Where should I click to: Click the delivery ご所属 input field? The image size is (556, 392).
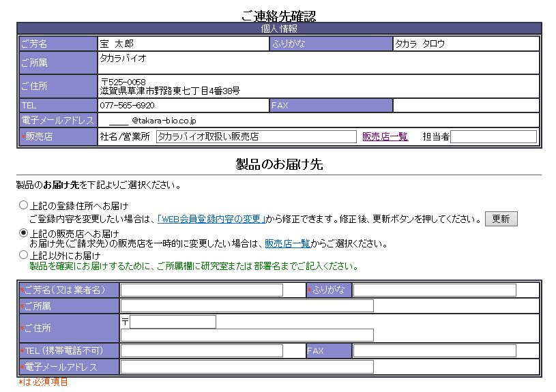[x=247, y=305]
